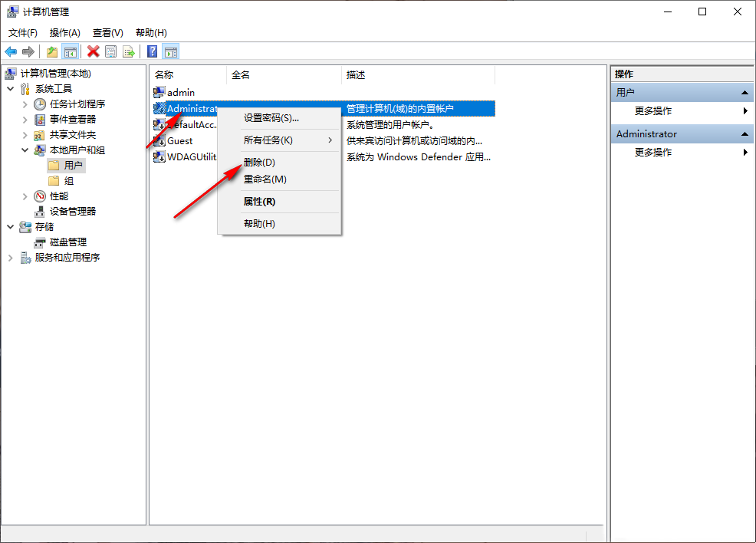Click the 存储 storage icon

click(25, 227)
